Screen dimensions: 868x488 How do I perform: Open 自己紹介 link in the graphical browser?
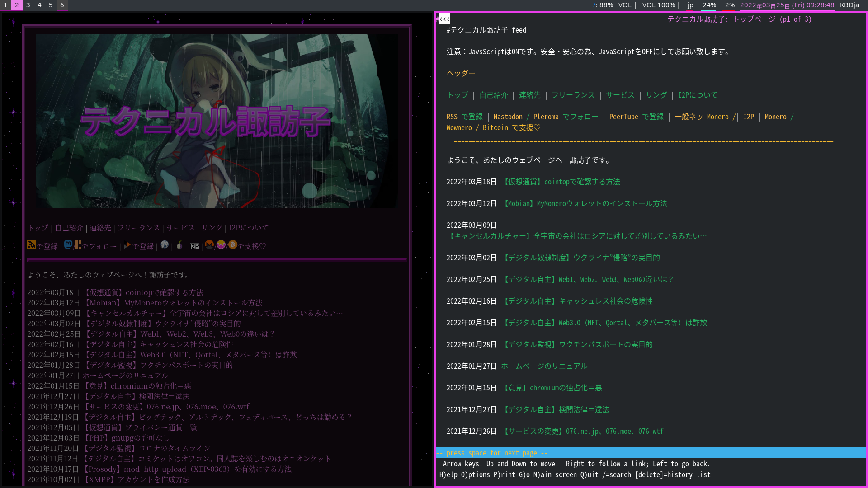click(69, 228)
